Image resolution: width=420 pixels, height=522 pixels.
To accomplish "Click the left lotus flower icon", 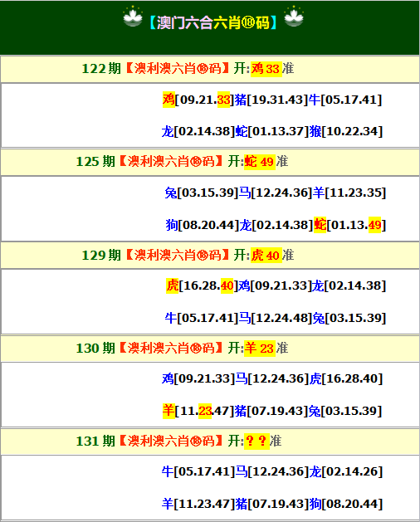I will tap(133, 17).
